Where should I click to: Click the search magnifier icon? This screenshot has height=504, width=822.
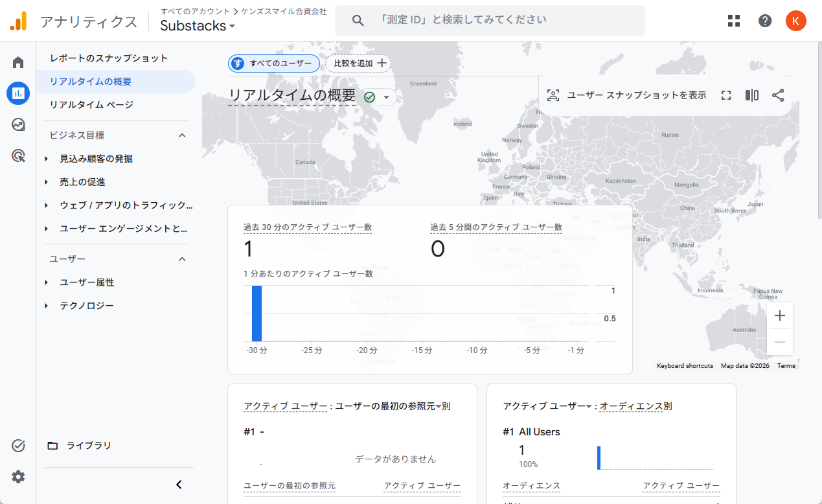358,21
